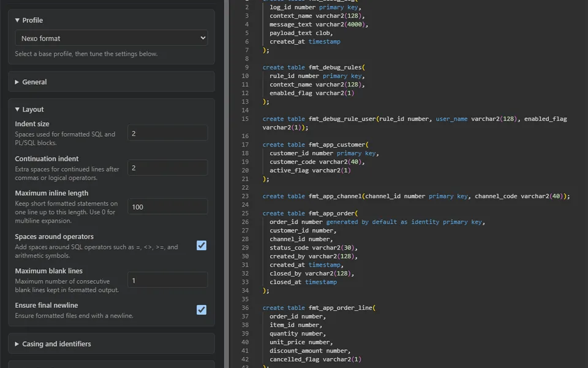Click the cancelled_flag varchar2(1) line
Viewport: 588px width, 368px height.
(x=315, y=359)
